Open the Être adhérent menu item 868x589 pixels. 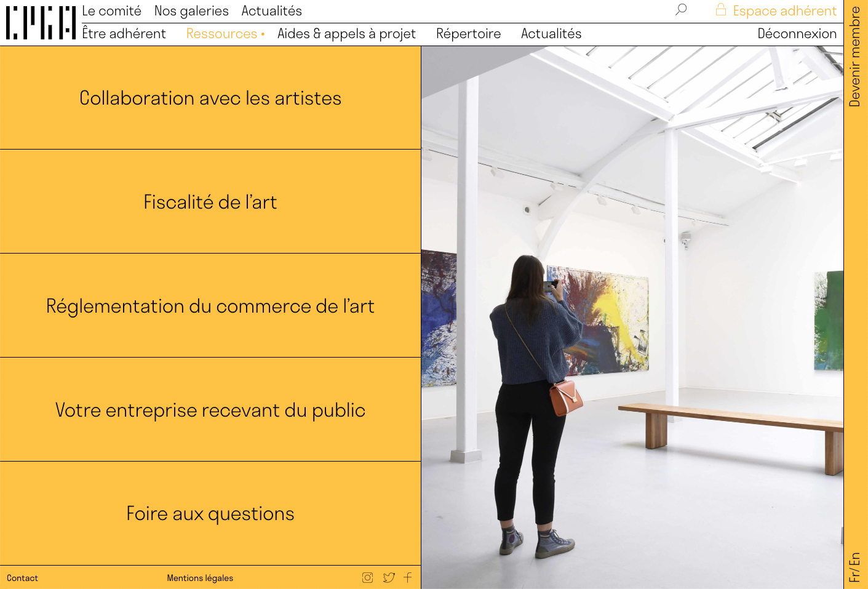tap(124, 34)
